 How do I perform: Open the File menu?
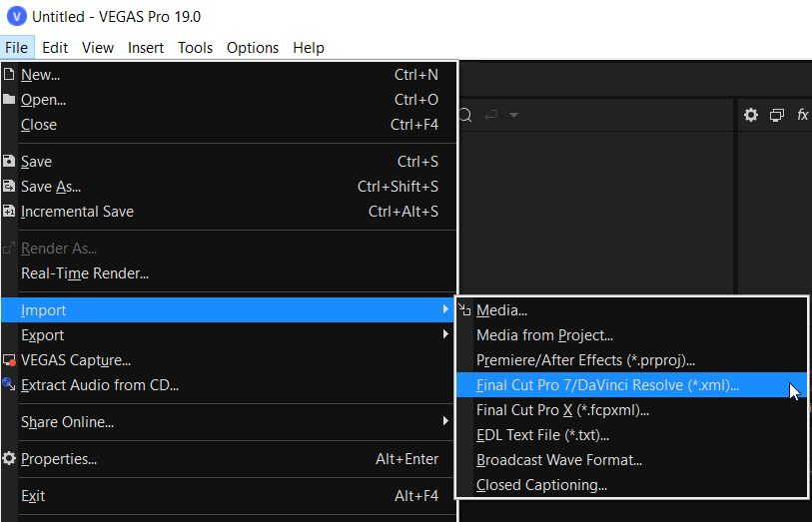17,48
